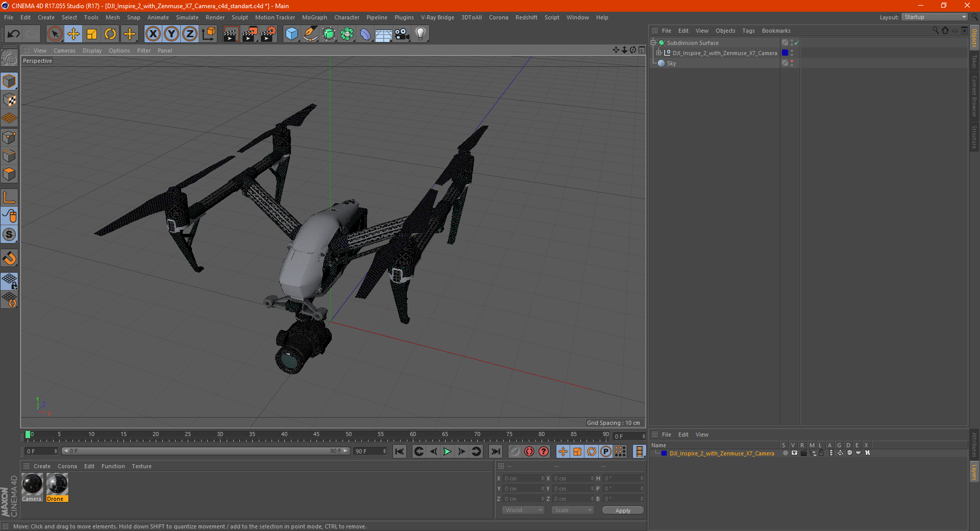Activate the Scale tool in toolbar
This screenshot has height=531, width=980.
pyautogui.click(x=92, y=34)
